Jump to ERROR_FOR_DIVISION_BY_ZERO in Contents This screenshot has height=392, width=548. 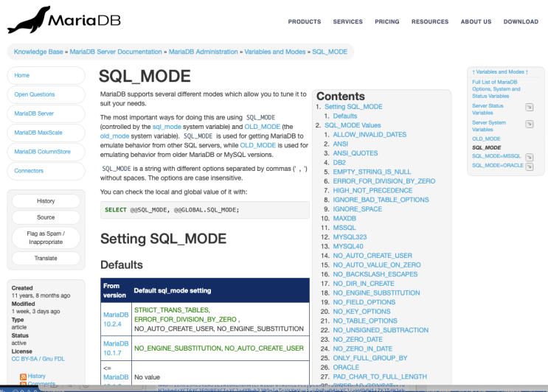point(384,181)
